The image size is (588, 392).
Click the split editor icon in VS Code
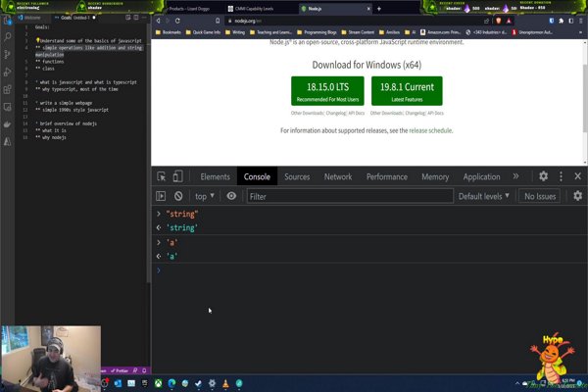pyautogui.click(x=136, y=18)
